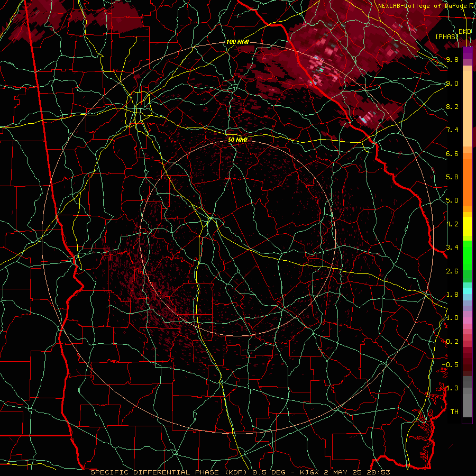Click the 100 NMI range ring label
Image resolution: width=476 pixels, height=476 pixels.
coord(237,42)
